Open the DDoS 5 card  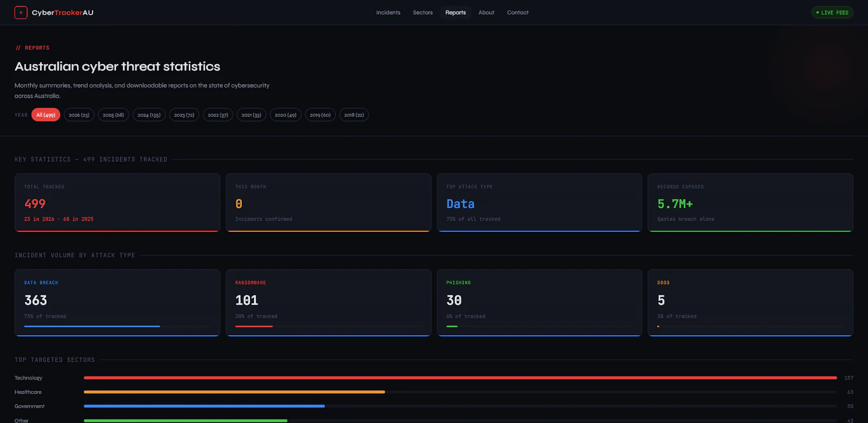750,302
